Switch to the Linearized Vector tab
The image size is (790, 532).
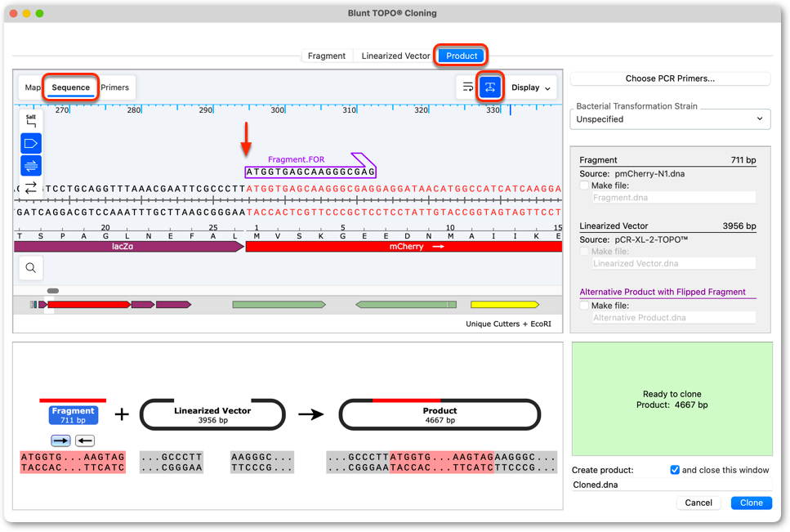(x=395, y=56)
